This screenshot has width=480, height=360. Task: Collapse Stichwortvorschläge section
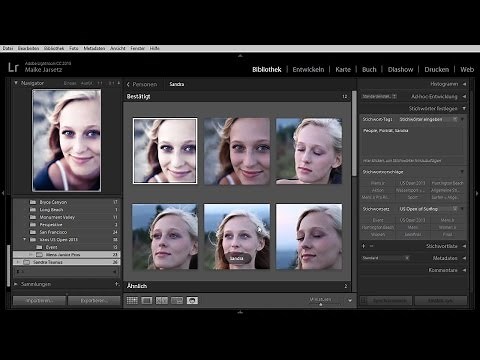pyautogui.click(x=462, y=172)
